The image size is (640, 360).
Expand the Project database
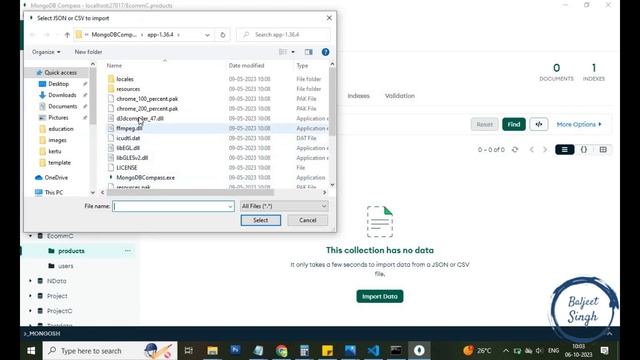coord(30,296)
